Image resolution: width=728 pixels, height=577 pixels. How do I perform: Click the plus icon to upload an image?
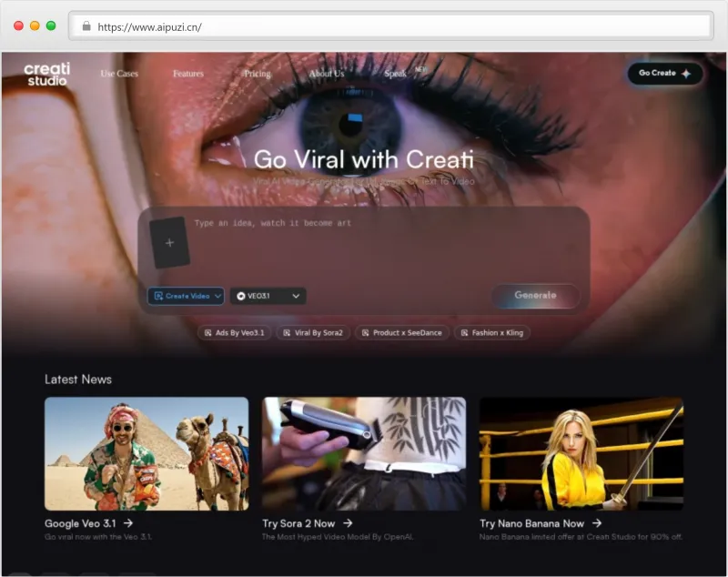tap(169, 243)
